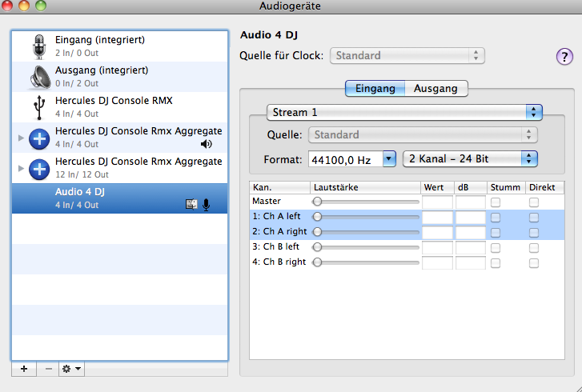Click the Master volume slider
The image size is (582, 392).
point(366,202)
